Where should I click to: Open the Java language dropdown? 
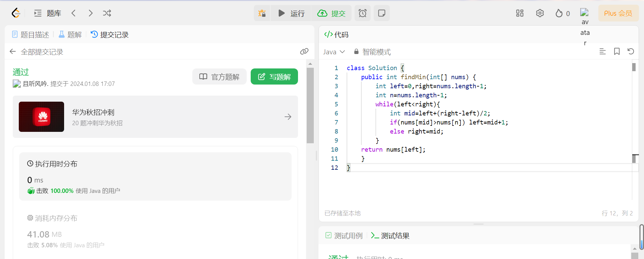pos(334,52)
